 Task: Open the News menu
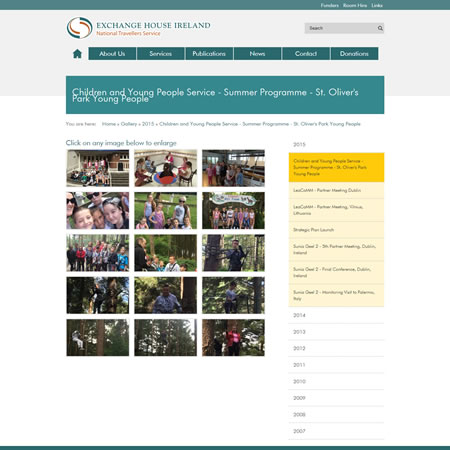[x=257, y=54]
